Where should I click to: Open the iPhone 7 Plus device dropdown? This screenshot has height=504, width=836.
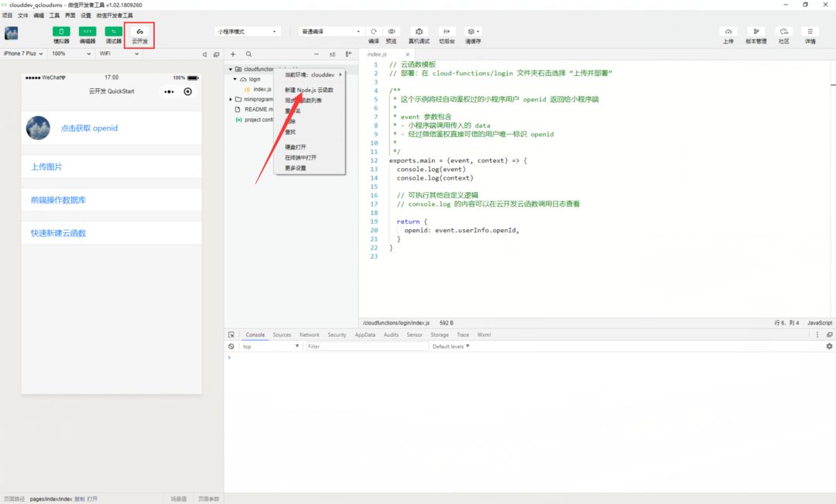(x=23, y=53)
